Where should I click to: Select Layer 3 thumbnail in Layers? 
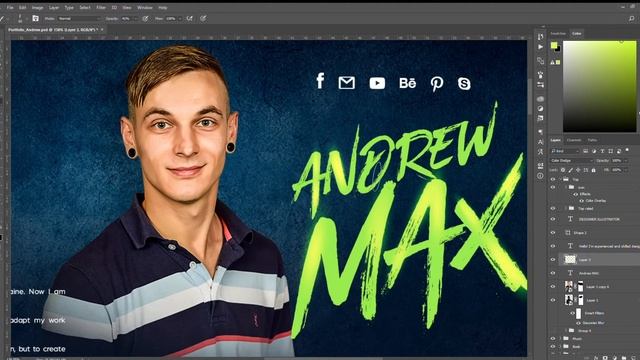[x=570, y=259]
